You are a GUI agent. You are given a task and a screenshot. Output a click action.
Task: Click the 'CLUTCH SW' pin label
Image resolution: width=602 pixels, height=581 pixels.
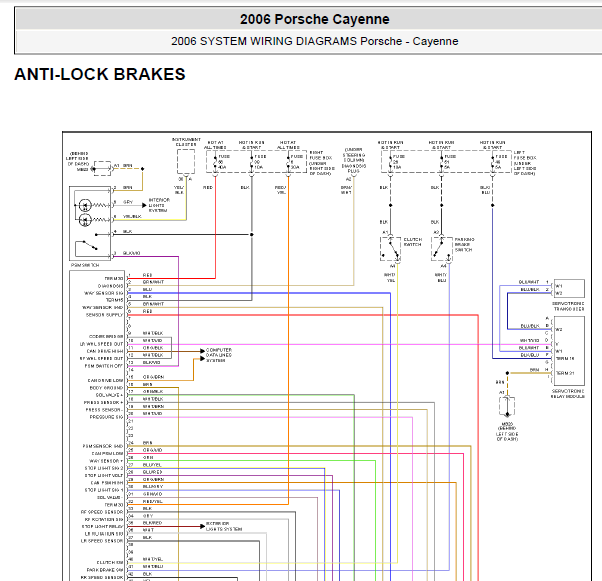[110, 562]
